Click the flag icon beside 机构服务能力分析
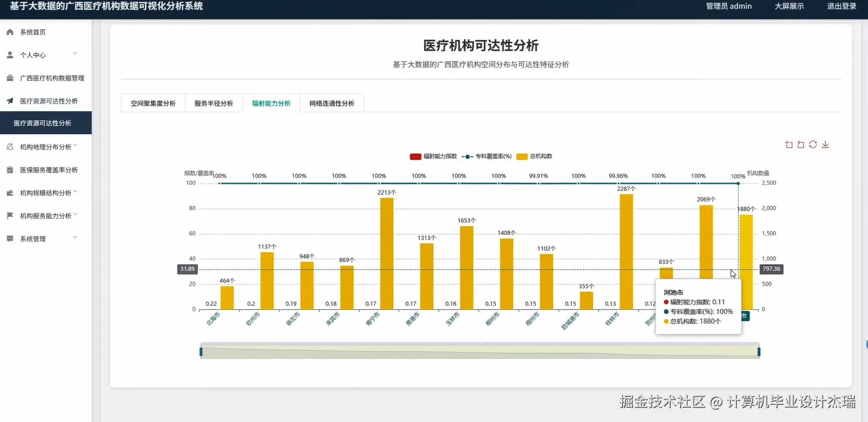The height and width of the screenshot is (422, 868). [x=10, y=216]
